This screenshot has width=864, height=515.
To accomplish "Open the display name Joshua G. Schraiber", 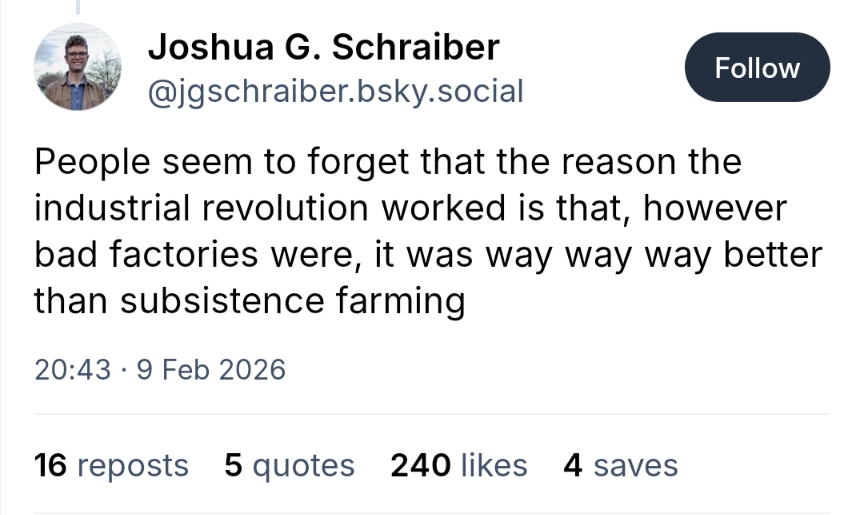I will [323, 46].
